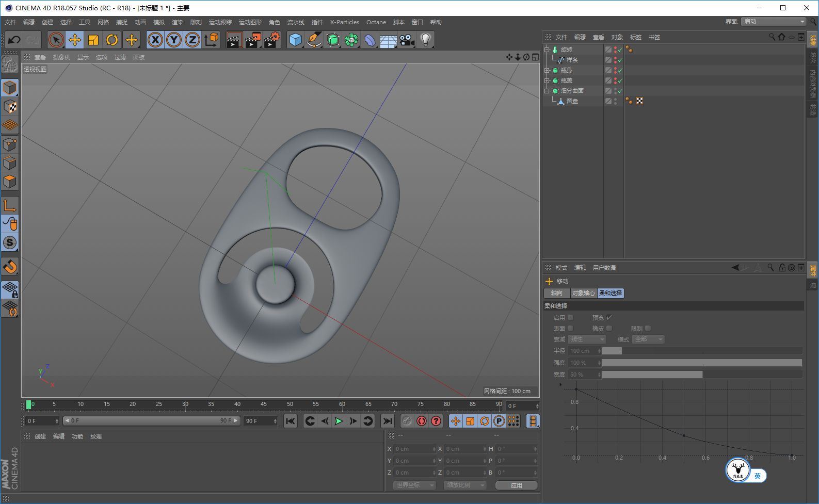The image size is (819, 504).
Task: Open the 运动图形 menu
Action: [x=250, y=22]
